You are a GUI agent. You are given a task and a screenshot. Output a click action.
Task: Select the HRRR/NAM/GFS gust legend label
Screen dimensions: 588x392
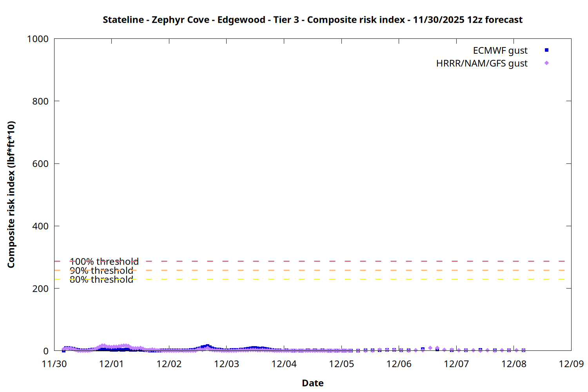click(x=481, y=64)
